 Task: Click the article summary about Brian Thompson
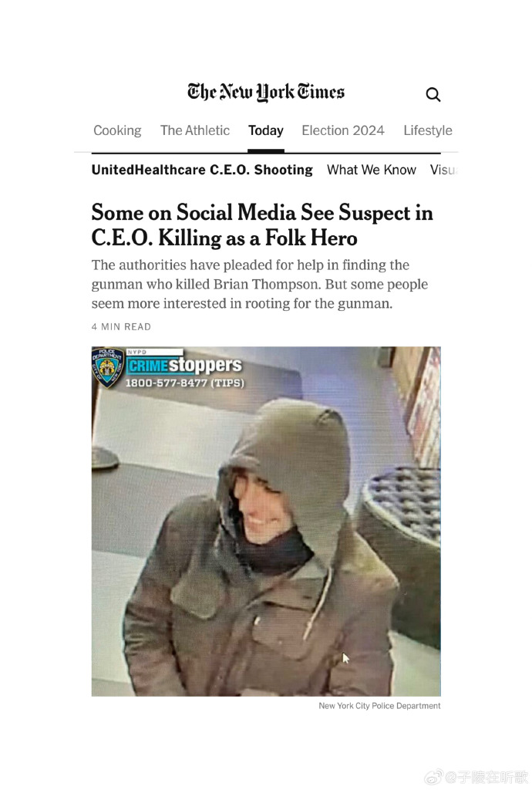(259, 284)
